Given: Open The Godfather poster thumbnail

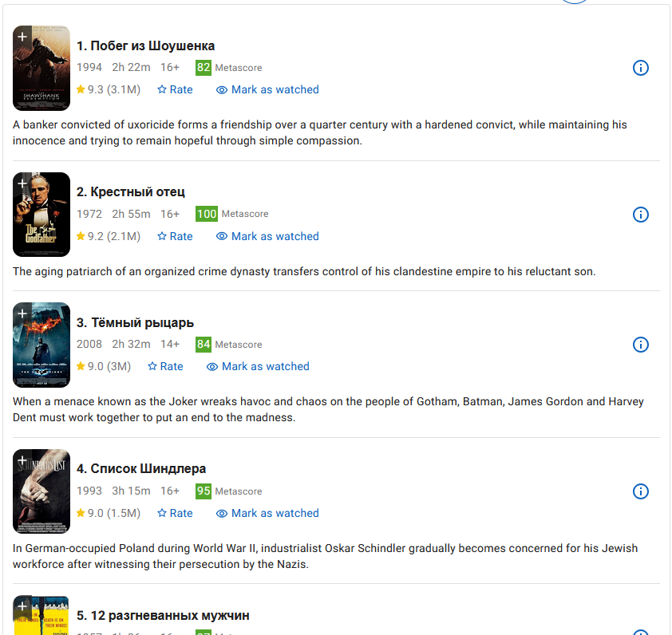Looking at the screenshot, I should [x=42, y=215].
